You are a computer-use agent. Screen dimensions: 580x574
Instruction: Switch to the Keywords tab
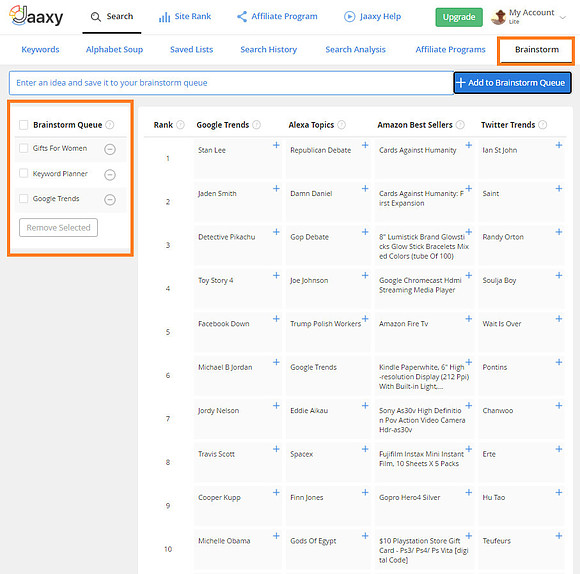click(40, 50)
